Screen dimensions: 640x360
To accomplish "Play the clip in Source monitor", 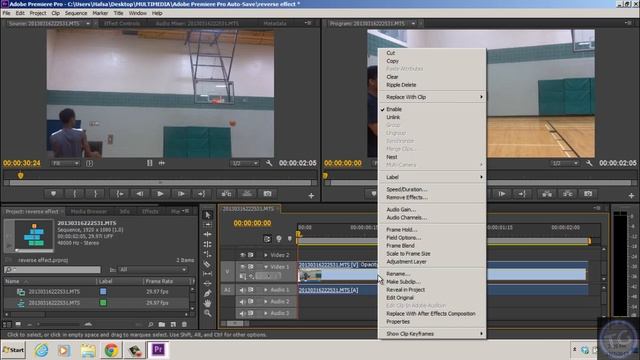I will (x=160, y=194).
